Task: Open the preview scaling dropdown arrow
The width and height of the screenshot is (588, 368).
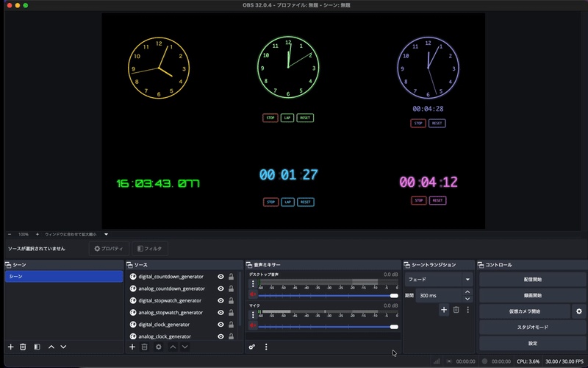Action: [x=106, y=234]
